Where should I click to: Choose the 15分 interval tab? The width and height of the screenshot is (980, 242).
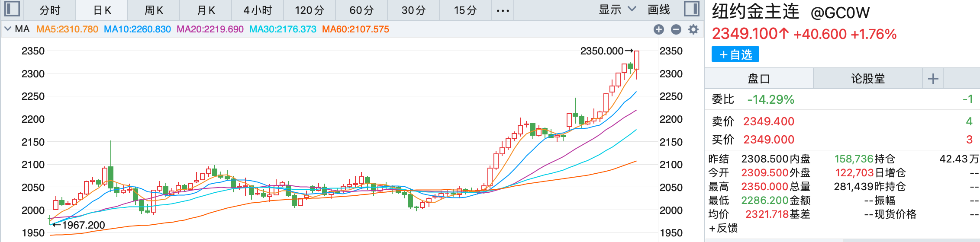point(465,10)
